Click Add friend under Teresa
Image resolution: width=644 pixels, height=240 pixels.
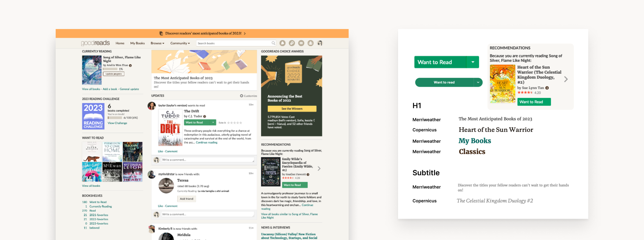click(x=187, y=199)
